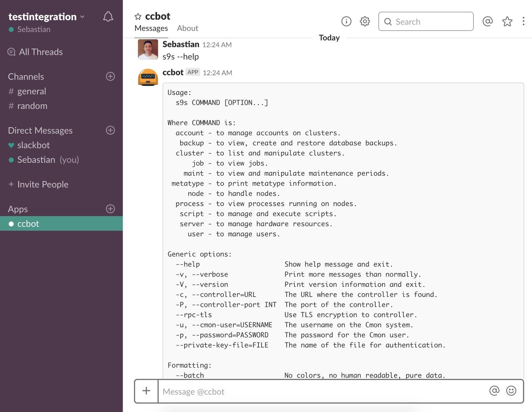Focus the Search input field
The height and width of the screenshot is (412, 532).
point(426,21)
